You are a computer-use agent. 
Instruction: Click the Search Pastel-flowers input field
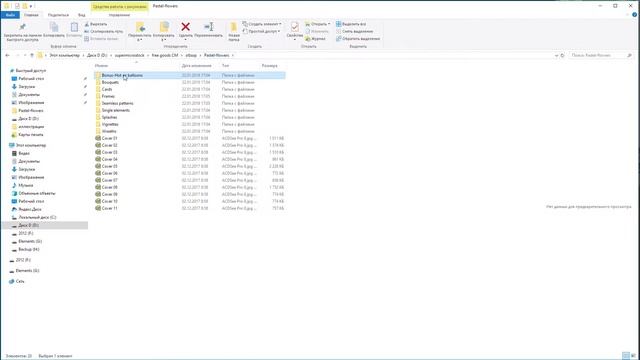(600, 55)
